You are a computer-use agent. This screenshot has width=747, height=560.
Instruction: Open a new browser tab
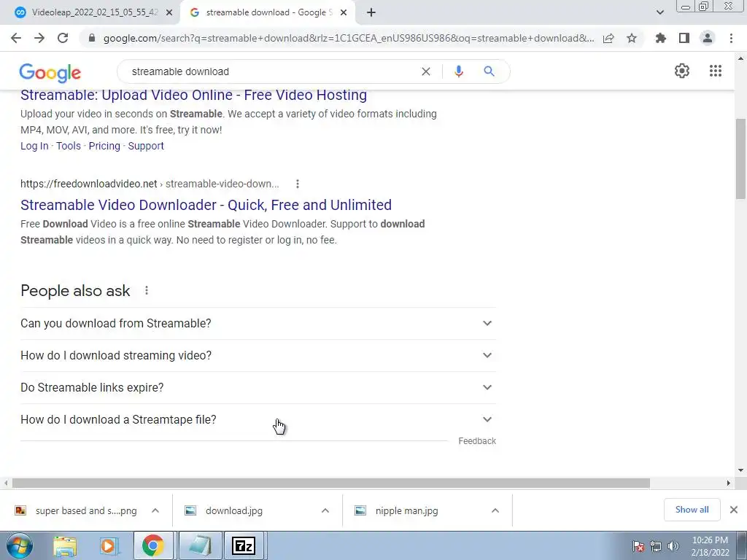[371, 12]
